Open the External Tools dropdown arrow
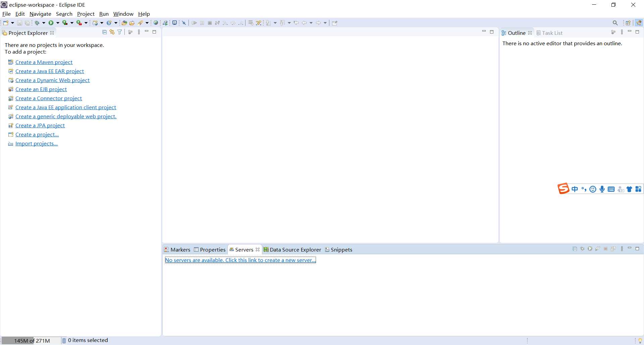This screenshot has height=345, width=644. (86, 23)
